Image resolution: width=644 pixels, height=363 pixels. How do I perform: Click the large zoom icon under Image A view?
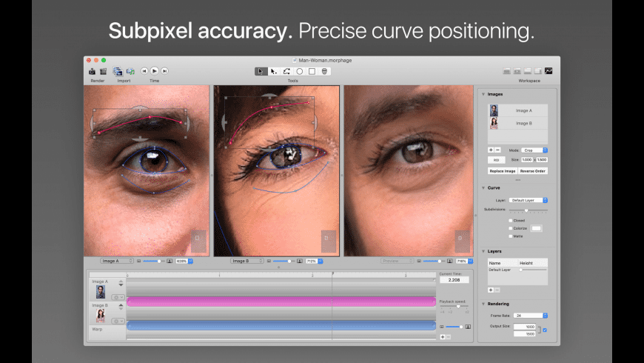pyautogui.click(x=170, y=261)
